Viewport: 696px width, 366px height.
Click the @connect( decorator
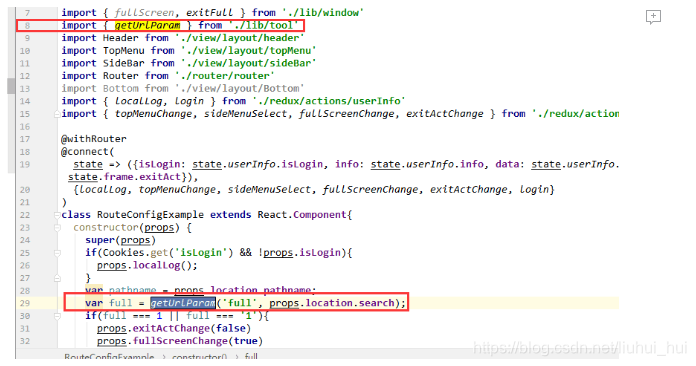coord(87,152)
